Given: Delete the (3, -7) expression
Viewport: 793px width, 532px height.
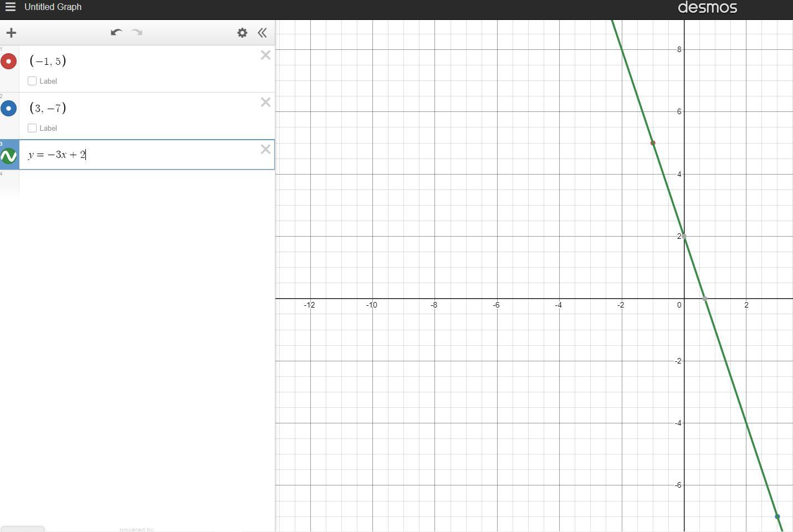Looking at the screenshot, I should [265, 102].
